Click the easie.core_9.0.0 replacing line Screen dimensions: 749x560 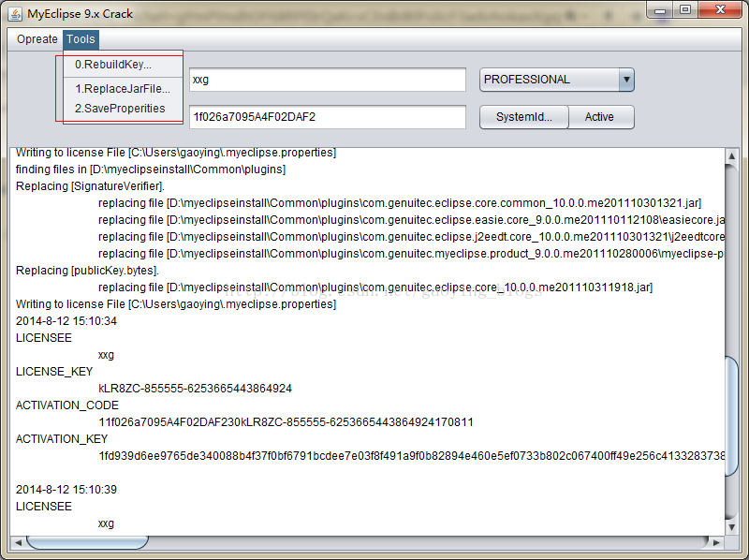click(x=411, y=220)
